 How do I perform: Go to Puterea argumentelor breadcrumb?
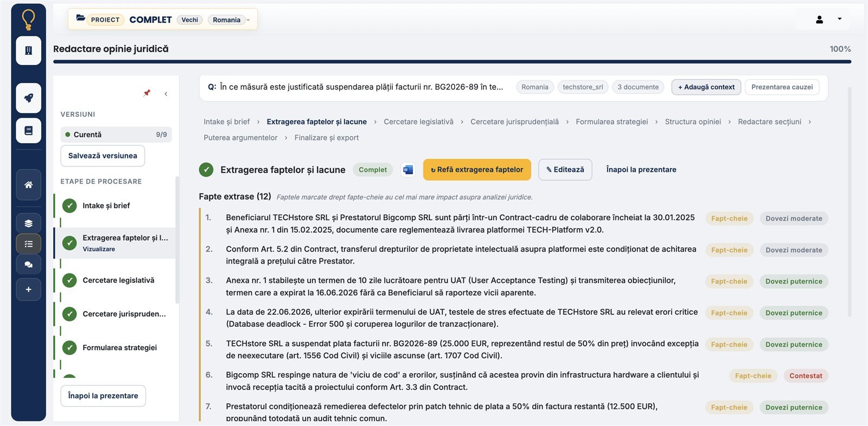(240, 138)
